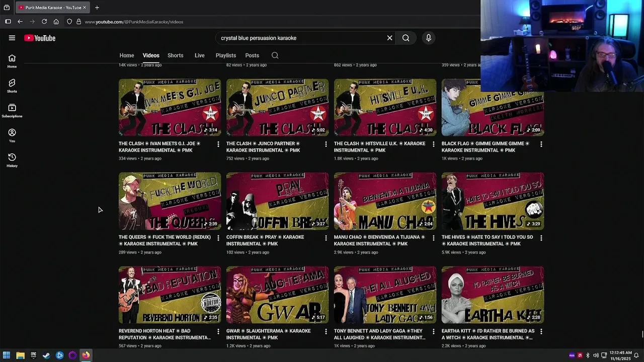Screen dimensions: 644x362
Task: Open Shorts in the left sidebar
Action: [12, 86]
